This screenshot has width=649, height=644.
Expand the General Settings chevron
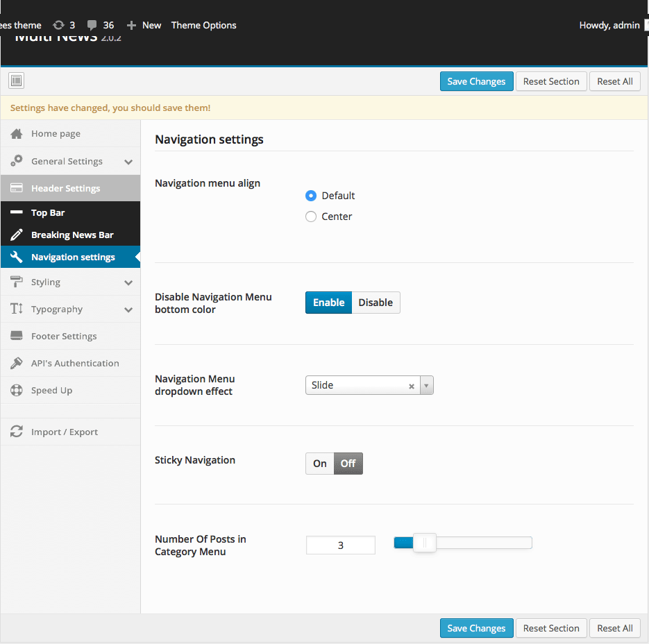[128, 162]
